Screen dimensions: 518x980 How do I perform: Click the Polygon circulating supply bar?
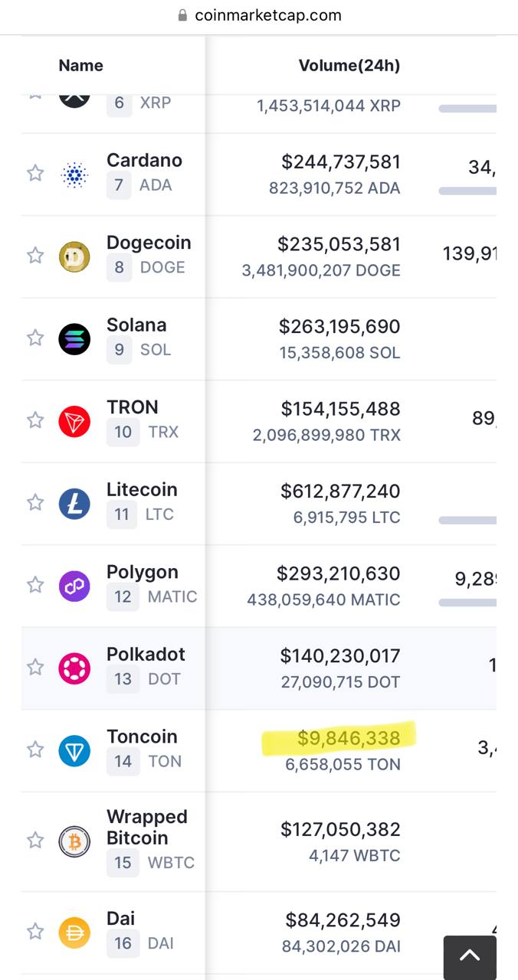coord(467,603)
